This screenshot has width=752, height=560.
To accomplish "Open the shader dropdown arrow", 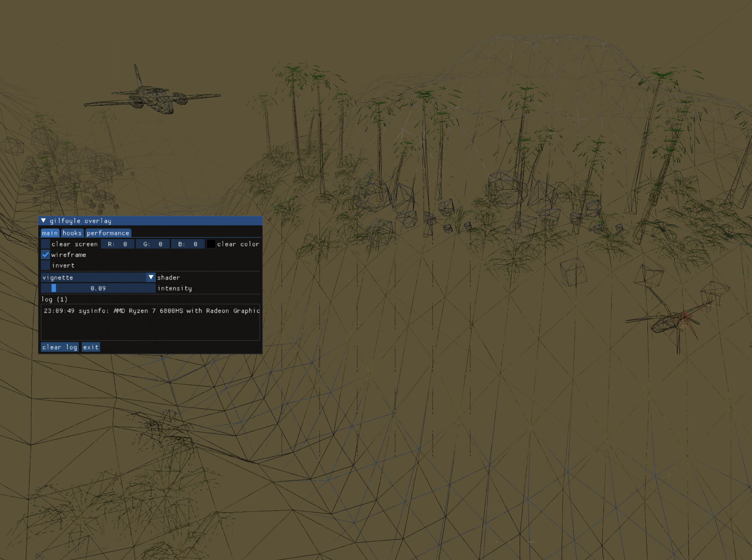I will tap(151, 277).
